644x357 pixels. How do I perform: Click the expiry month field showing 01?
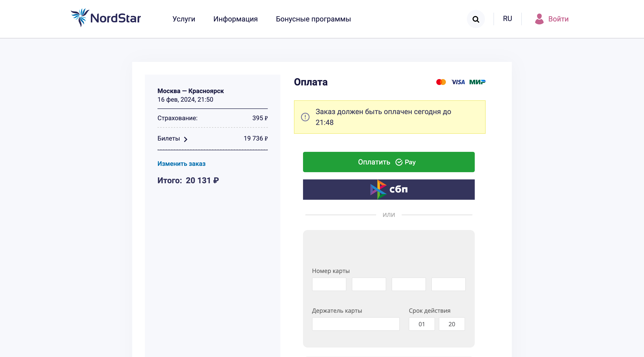click(422, 324)
